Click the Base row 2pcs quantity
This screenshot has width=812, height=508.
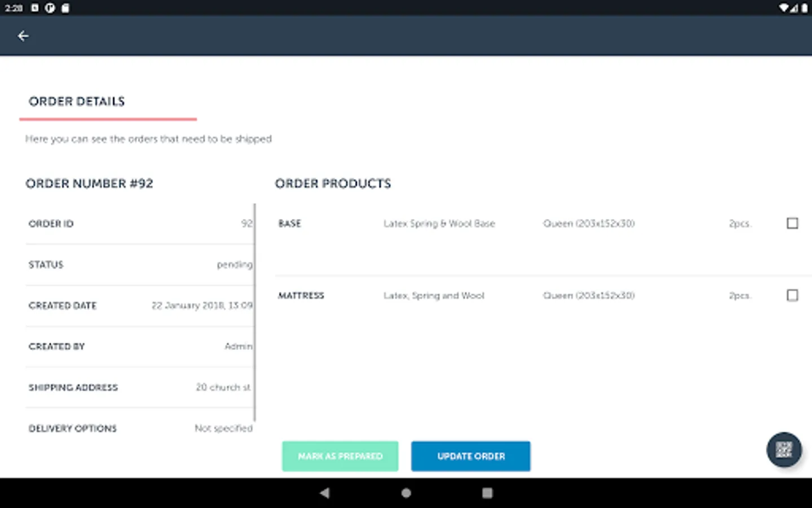tap(740, 224)
